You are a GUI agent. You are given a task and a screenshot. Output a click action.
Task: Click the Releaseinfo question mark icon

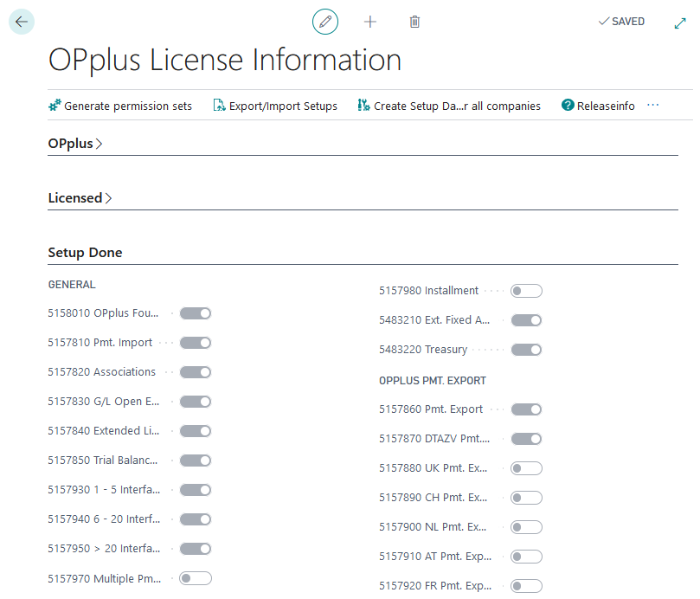(x=568, y=106)
